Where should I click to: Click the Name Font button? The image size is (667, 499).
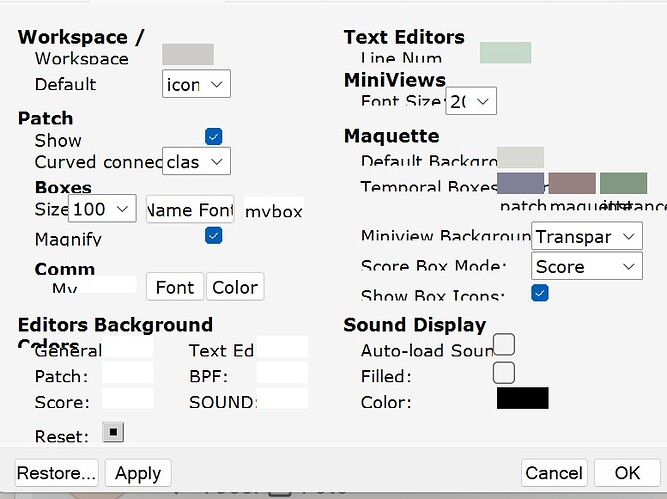(190, 209)
